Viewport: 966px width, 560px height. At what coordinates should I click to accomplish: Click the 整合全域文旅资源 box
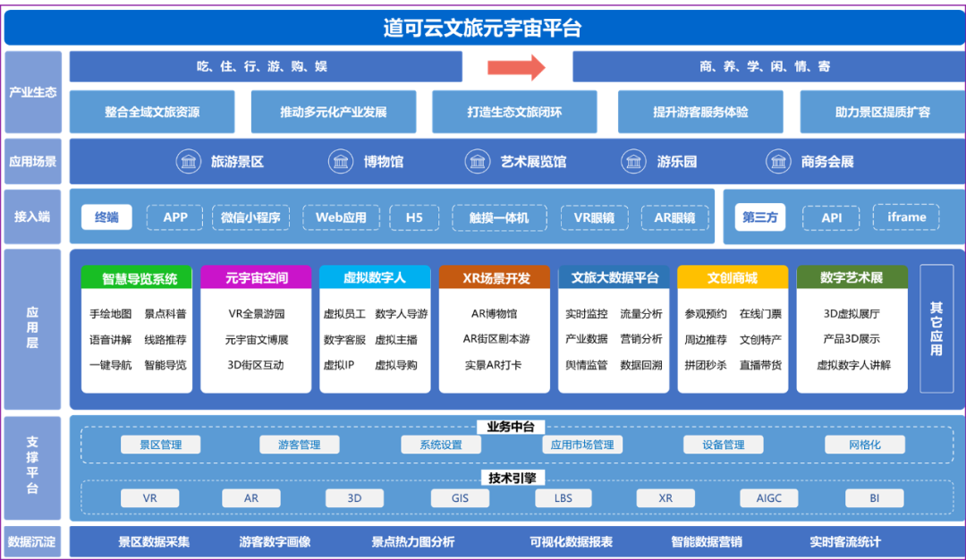tap(152, 112)
